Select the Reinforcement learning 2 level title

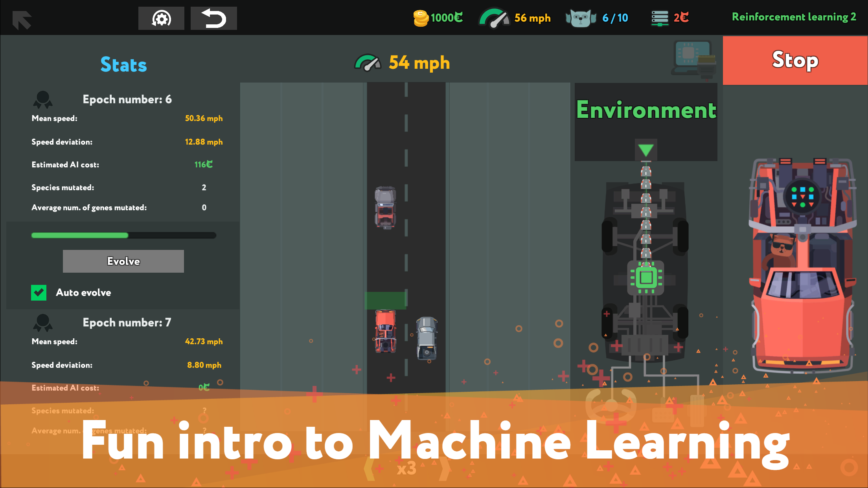(x=794, y=17)
